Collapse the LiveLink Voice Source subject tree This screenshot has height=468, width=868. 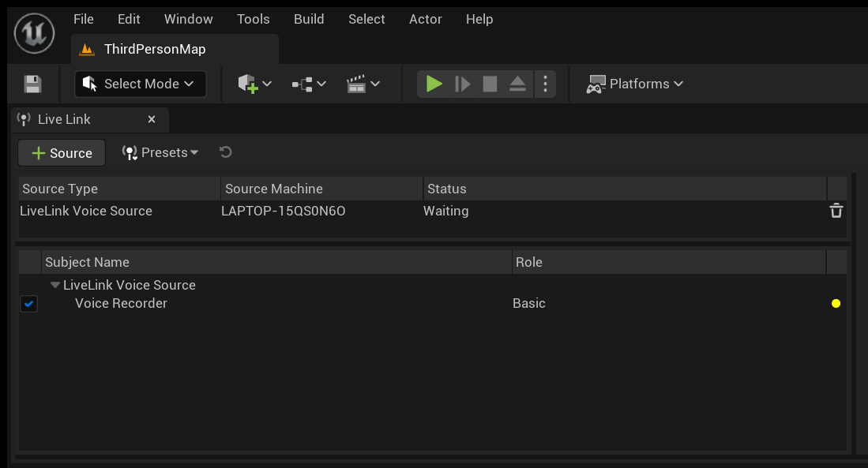[54, 285]
